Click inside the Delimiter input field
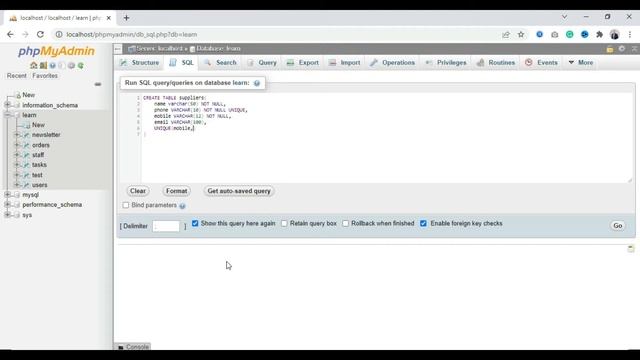Image resolution: width=640 pixels, height=360 pixels. click(166, 226)
